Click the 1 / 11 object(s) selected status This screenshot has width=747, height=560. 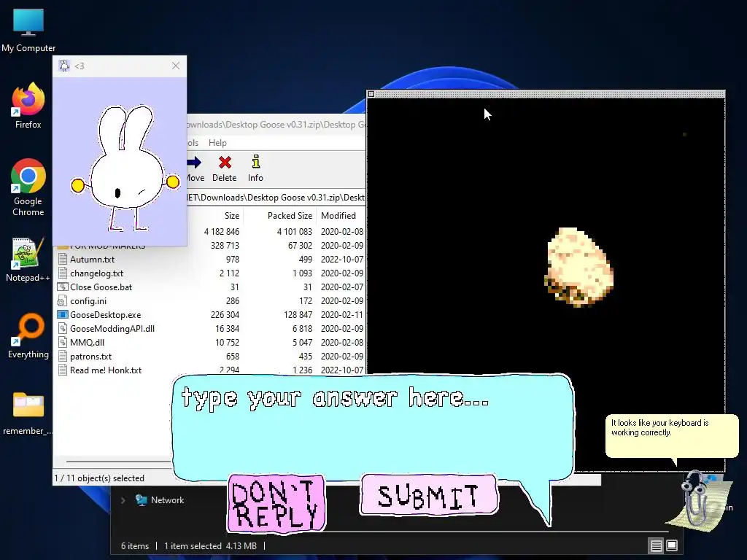99,478
